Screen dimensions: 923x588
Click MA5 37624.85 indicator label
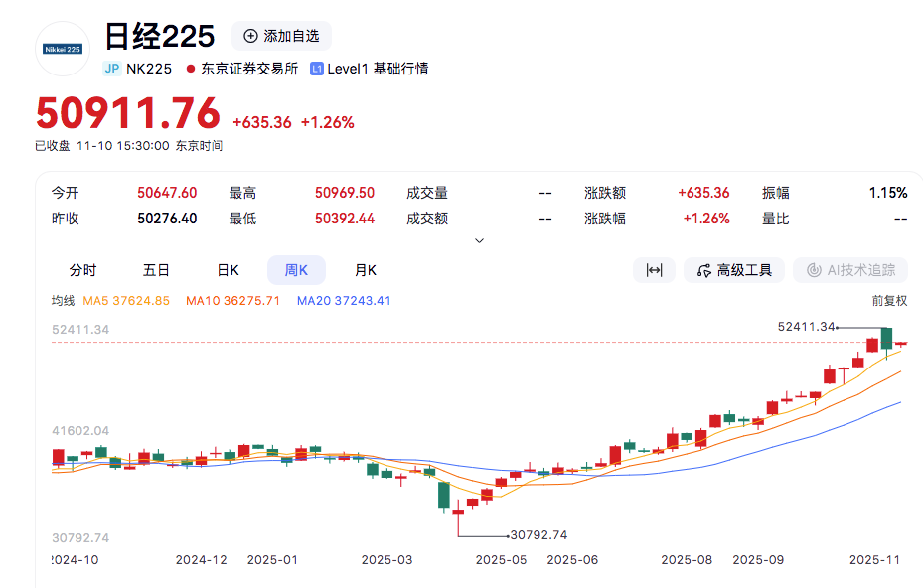click(126, 301)
